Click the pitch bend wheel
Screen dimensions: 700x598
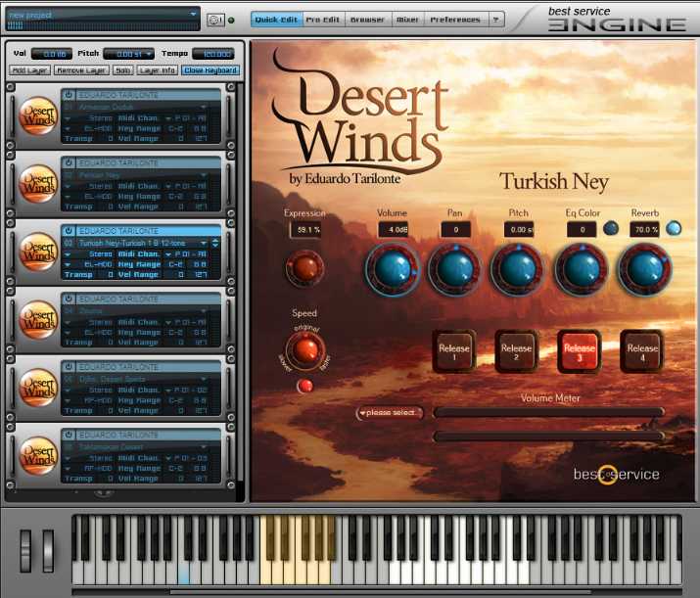click(25, 551)
